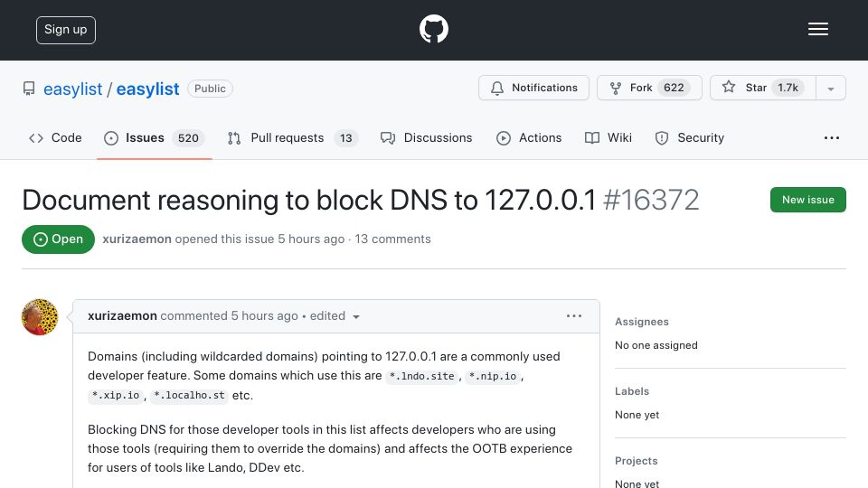This screenshot has height=488, width=868.
Task: Open the hamburger navigation menu
Action: (x=817, y=29)
